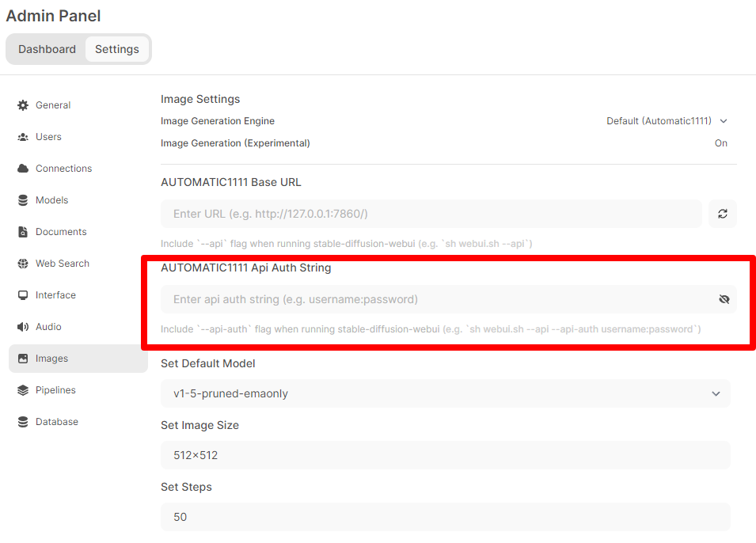Open the General settings section
This screenshot has height=543, width=756.
[78, 105]
